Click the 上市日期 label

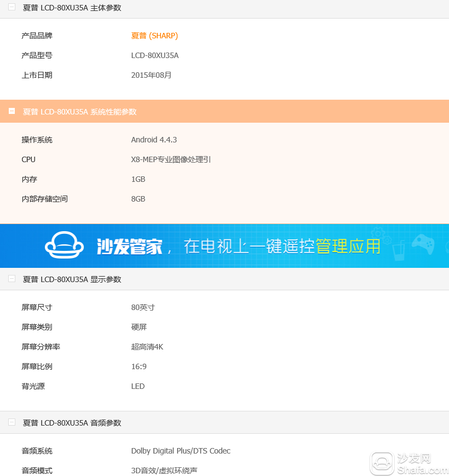coord(37,75)
